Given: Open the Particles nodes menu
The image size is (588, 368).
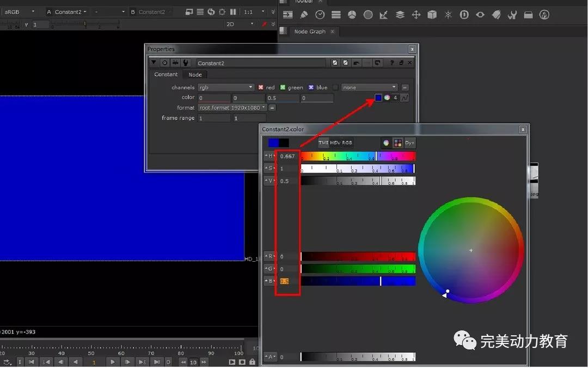Looking at the screenshot, I should [448, 15].
